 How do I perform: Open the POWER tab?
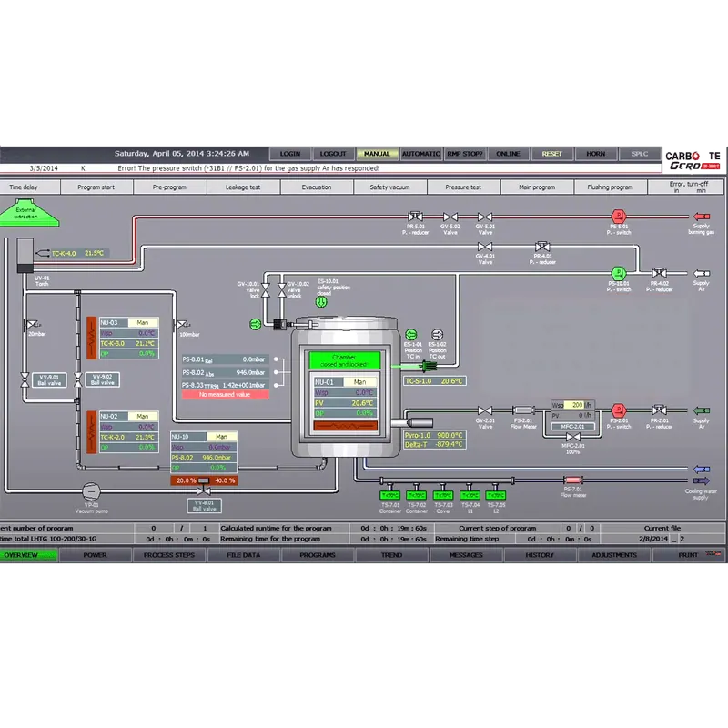click(95, 555)
